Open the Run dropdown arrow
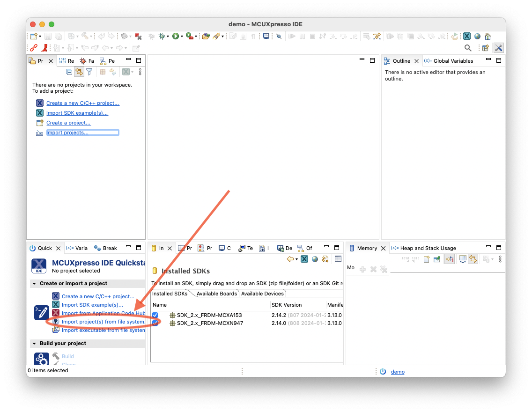Image resolution: width=532 pixels, height=412 pixels. click(x=182, y=37)
